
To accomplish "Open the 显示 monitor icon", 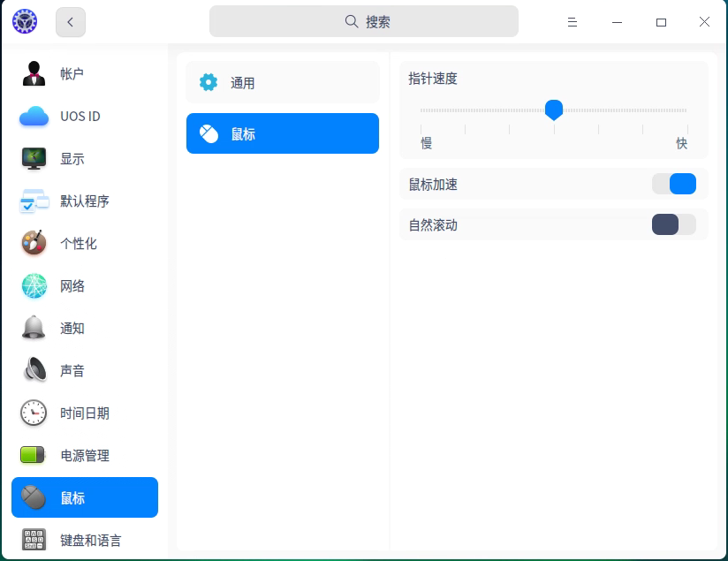I will click(34, 158).
